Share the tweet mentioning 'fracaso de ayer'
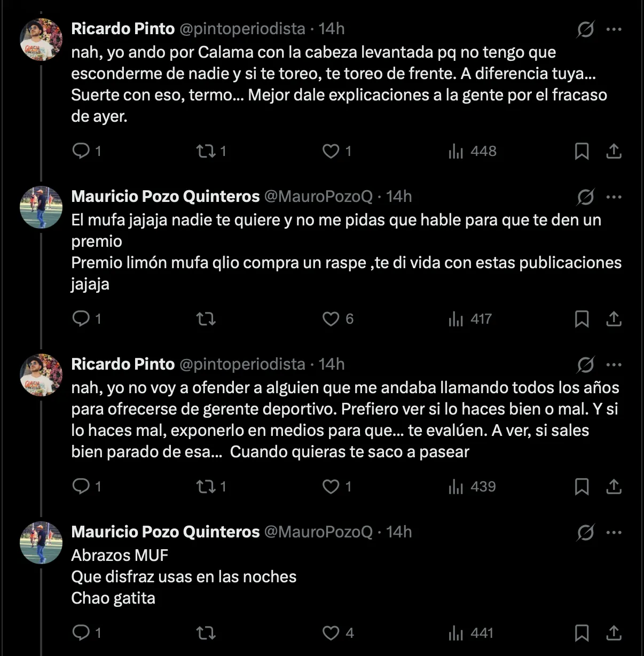 point(614,151)
